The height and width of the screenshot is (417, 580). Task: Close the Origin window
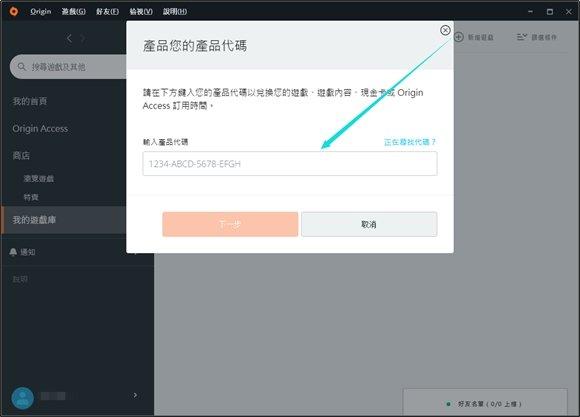point(569,11)
